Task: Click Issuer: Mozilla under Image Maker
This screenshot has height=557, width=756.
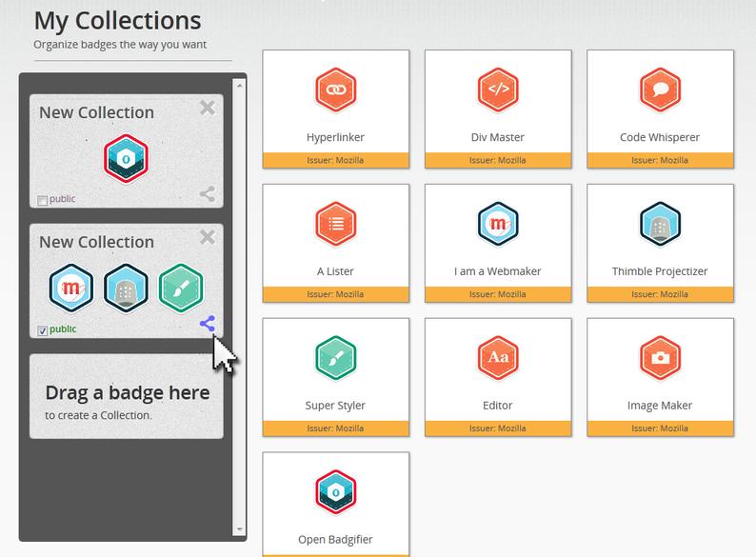Action: click(x=660, y=428)
